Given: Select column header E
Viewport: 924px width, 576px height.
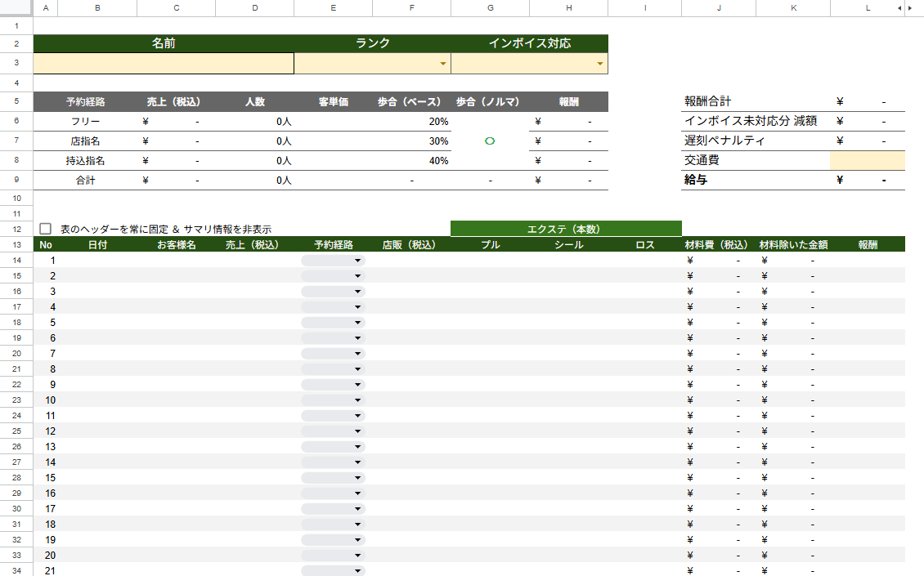Looking at the screenshot, I should [333, 7].
